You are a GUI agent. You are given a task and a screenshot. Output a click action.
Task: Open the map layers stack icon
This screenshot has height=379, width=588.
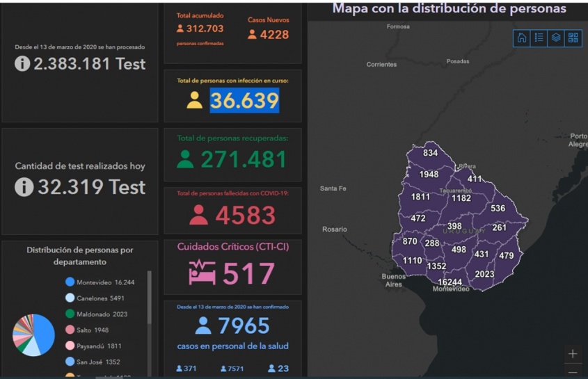point(556,38)
